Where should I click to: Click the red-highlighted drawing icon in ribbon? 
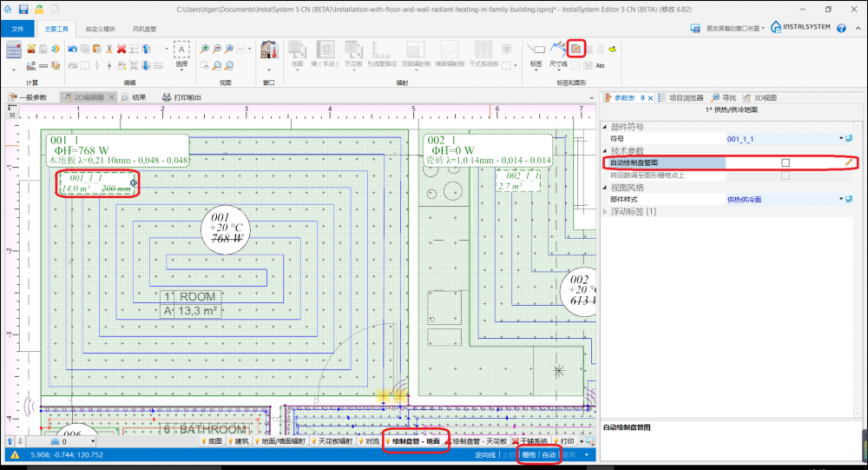click(575, 48)
